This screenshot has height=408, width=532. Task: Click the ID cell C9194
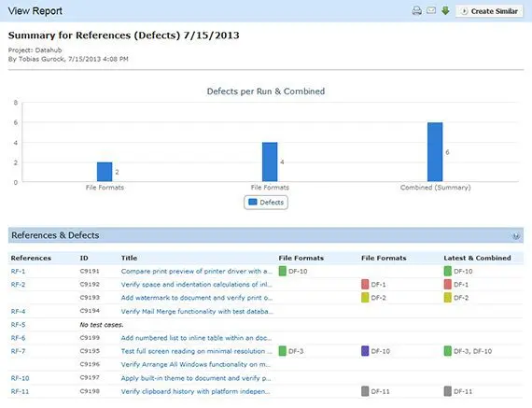click(90, 311)
